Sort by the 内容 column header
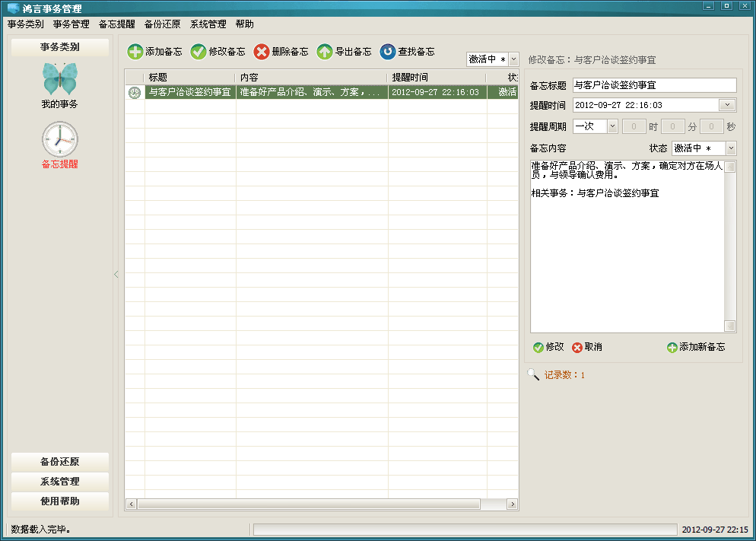This screenshot has height=541, width=756. click(312, 77)
